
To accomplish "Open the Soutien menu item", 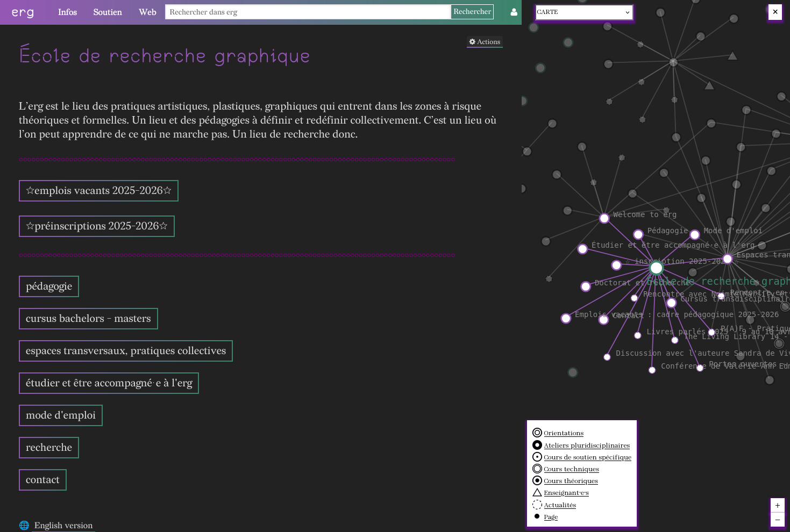I will click(x=108, y=12).
